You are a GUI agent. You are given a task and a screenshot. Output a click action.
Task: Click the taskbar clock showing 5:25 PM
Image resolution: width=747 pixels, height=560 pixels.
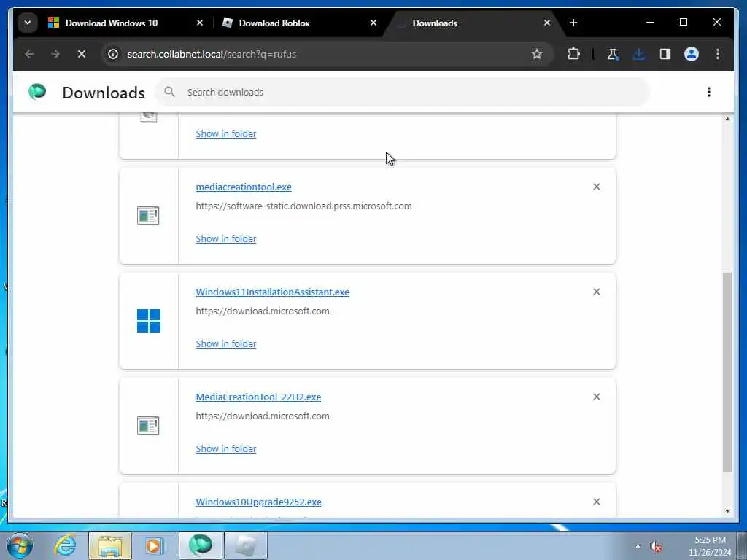(709, 546)
